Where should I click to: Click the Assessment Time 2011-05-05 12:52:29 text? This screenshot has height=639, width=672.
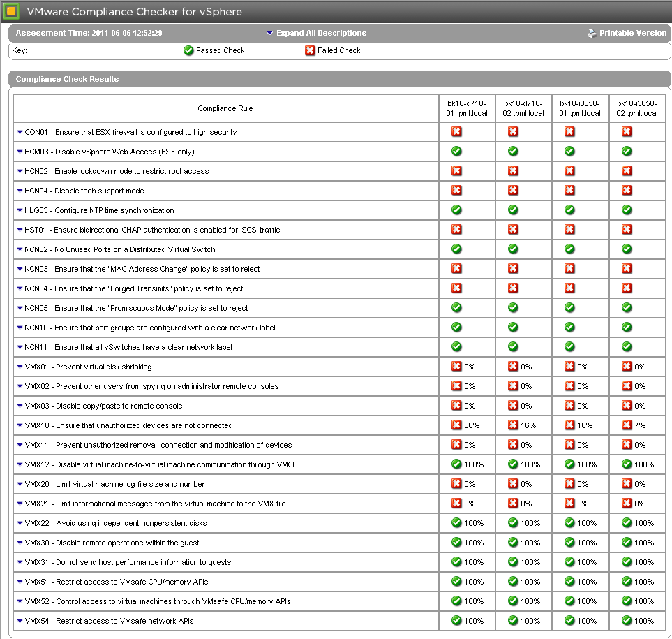click(x=89, y=33)
